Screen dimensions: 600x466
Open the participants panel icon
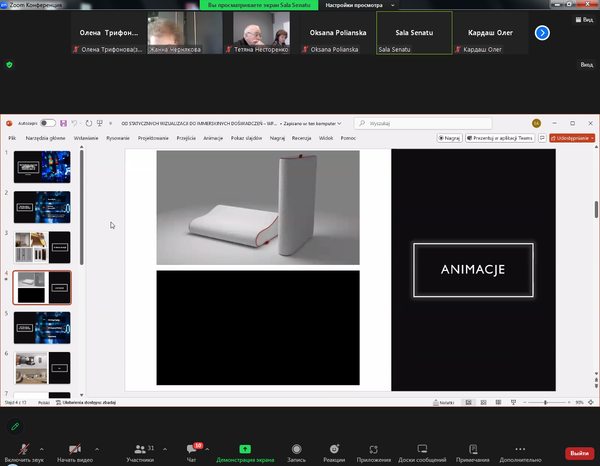pos(140,449)
